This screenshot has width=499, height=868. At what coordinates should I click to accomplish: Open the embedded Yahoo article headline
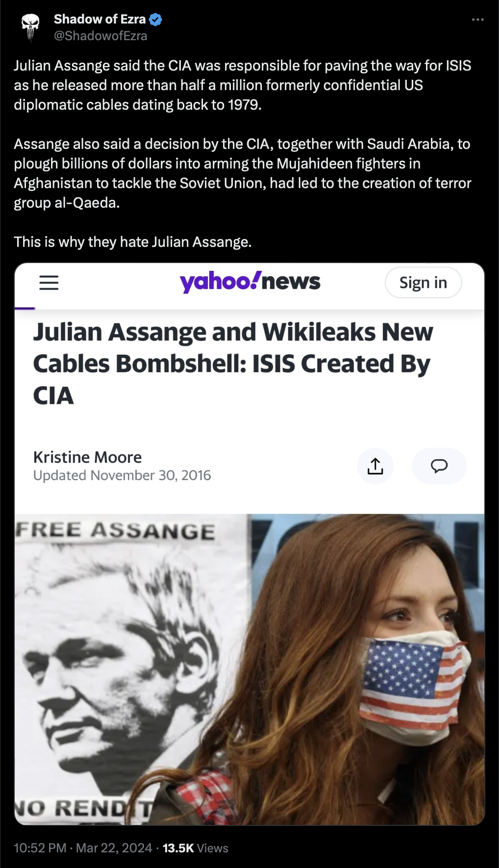click(233, 363)
